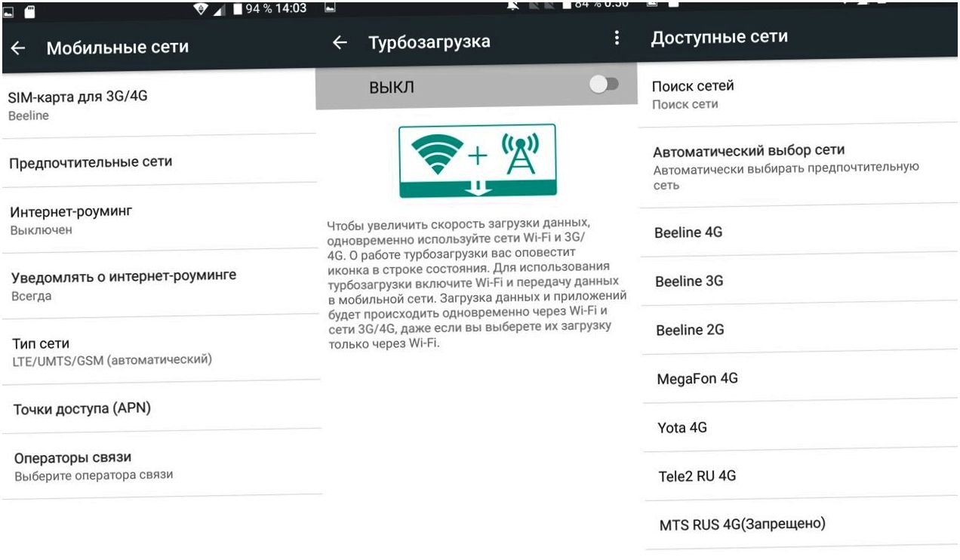
Task: Open Тип сети setting
Action: pos(162,351)
